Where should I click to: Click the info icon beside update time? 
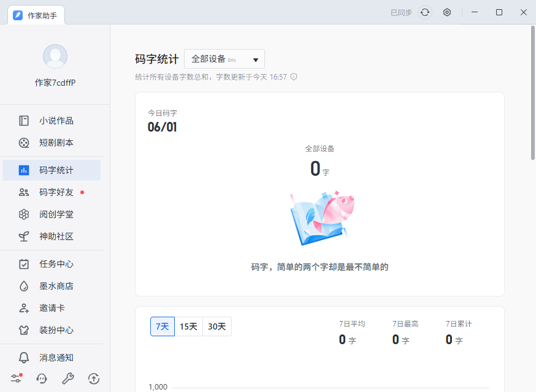294,77
